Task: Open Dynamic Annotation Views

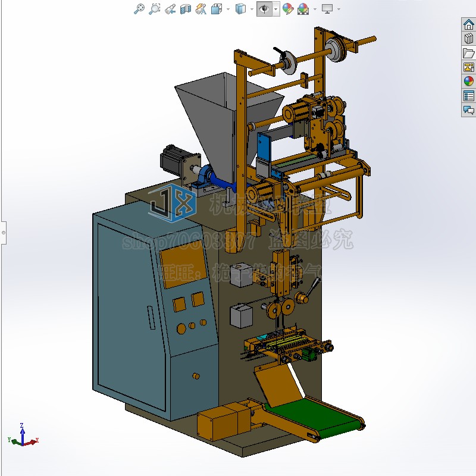Action: tap(201, 9)
